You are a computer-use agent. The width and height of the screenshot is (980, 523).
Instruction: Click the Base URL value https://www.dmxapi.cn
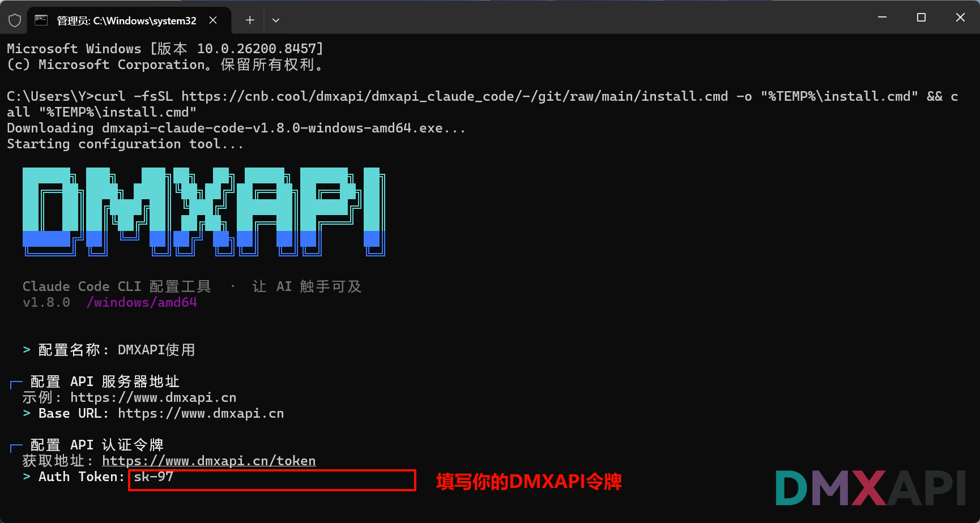201,413
